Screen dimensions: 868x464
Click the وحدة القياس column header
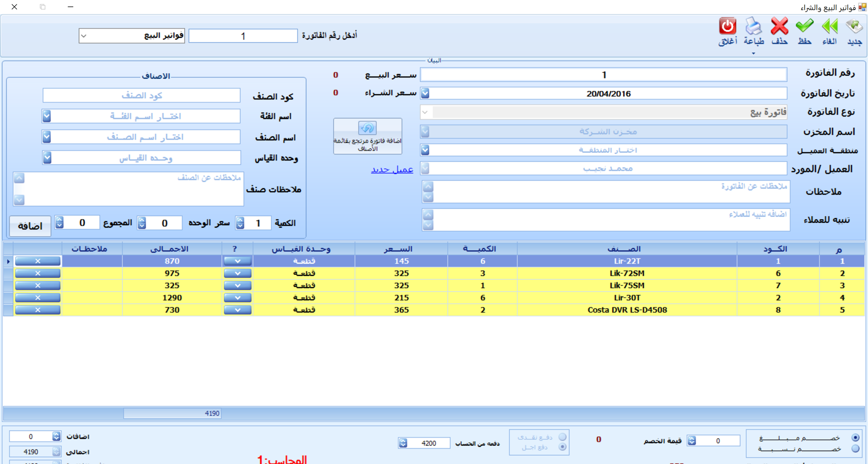[303, 249]
